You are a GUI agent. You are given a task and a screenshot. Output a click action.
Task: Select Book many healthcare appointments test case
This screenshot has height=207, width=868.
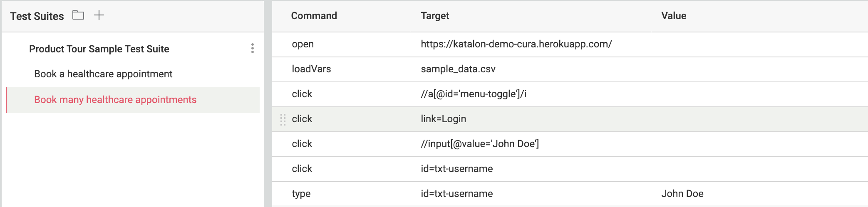115,100
